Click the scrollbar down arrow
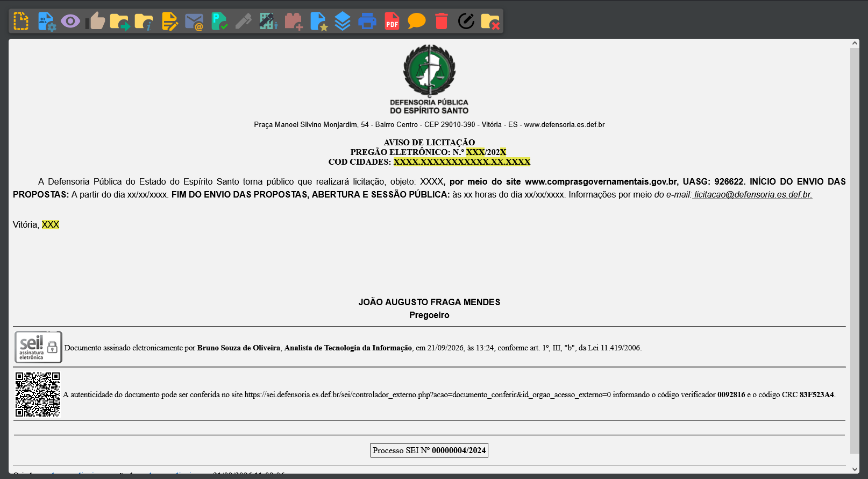Viewport: 868px width, 479px height. (x=855, y=469)
